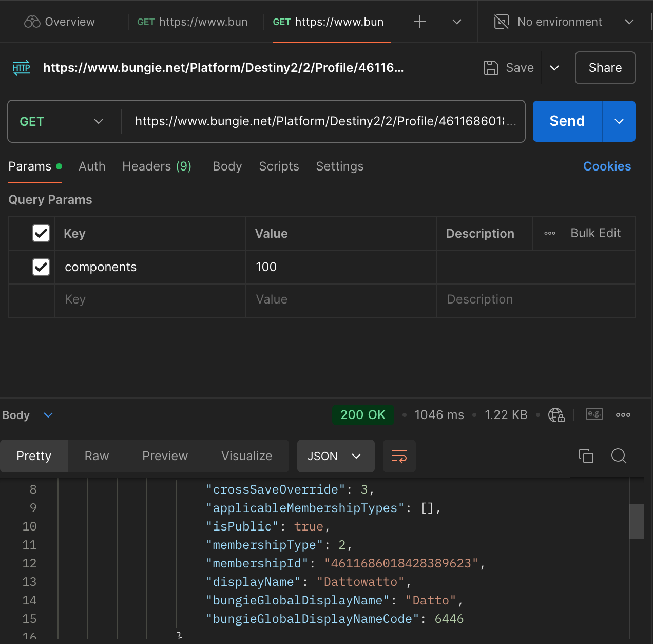The height and width of the screenshot is (644, 653).
Task: Click the empty Description placeholder field
Action: tap(536, 299)
